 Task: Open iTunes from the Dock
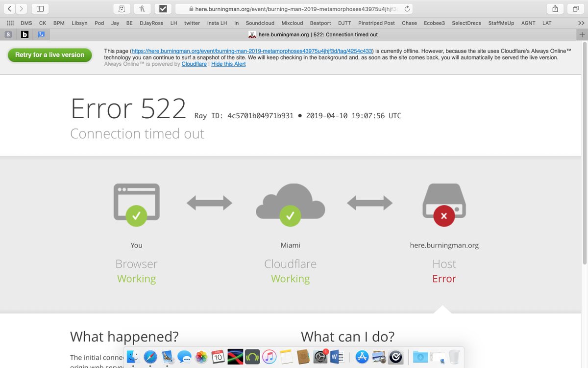tap(269, 356)
